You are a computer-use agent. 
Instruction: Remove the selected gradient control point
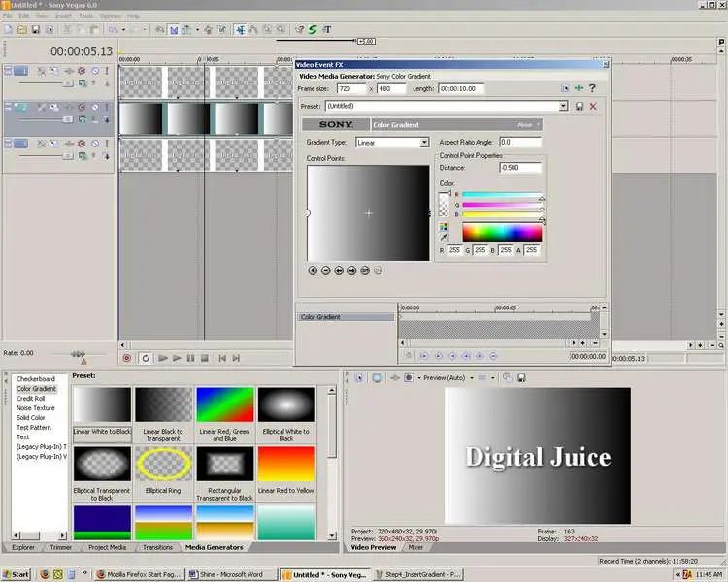(325, 270)
